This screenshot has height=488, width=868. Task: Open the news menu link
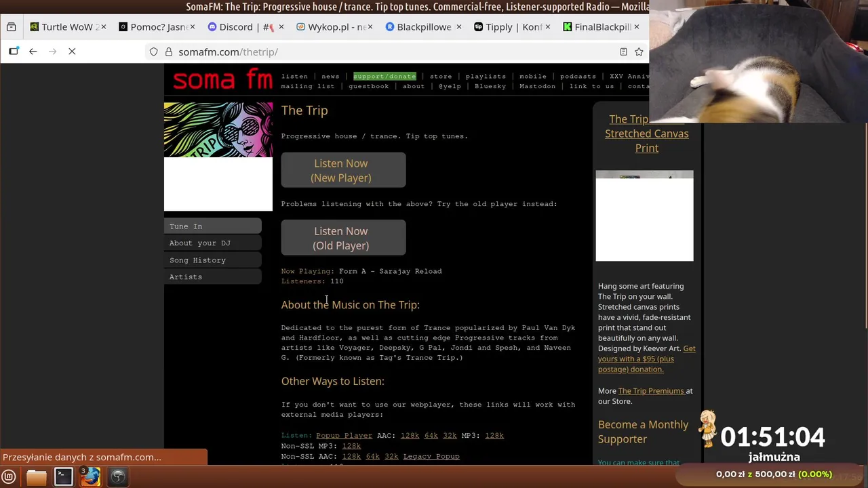pyautogui.click(x=330, y=76)
